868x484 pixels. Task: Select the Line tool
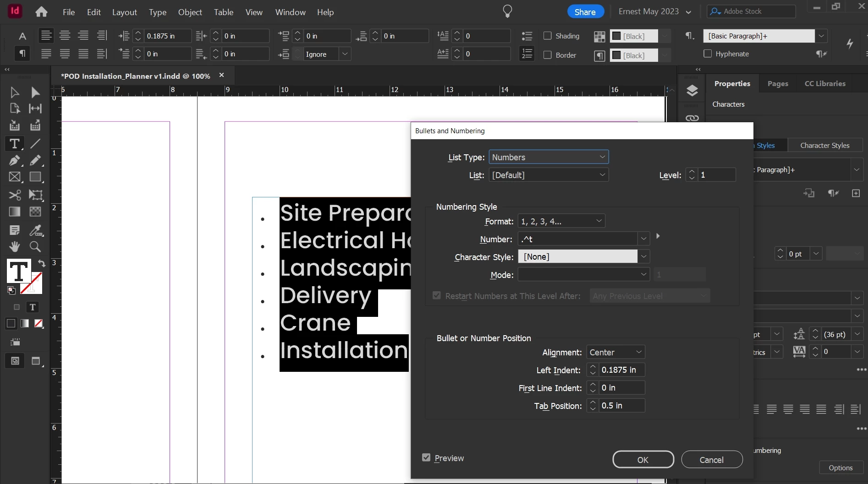(35, 144)
